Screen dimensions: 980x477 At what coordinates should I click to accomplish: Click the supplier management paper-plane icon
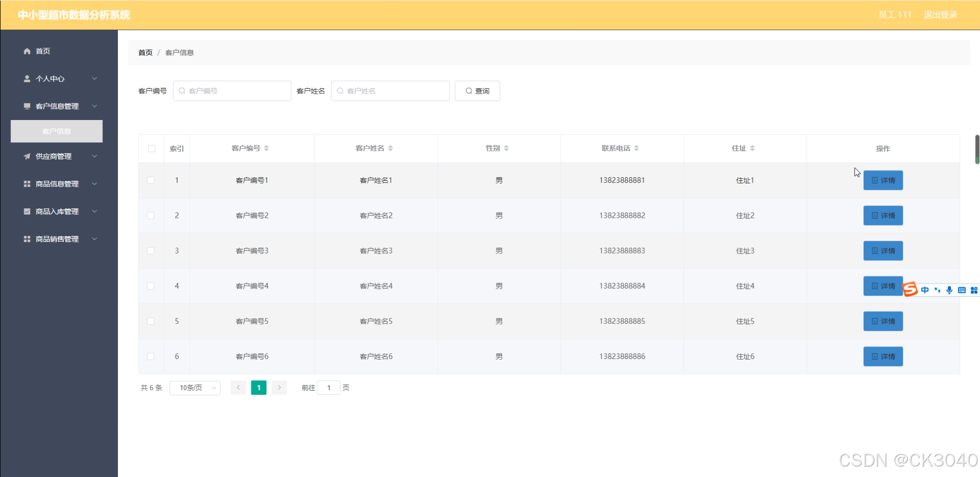(x=27, y=156)
